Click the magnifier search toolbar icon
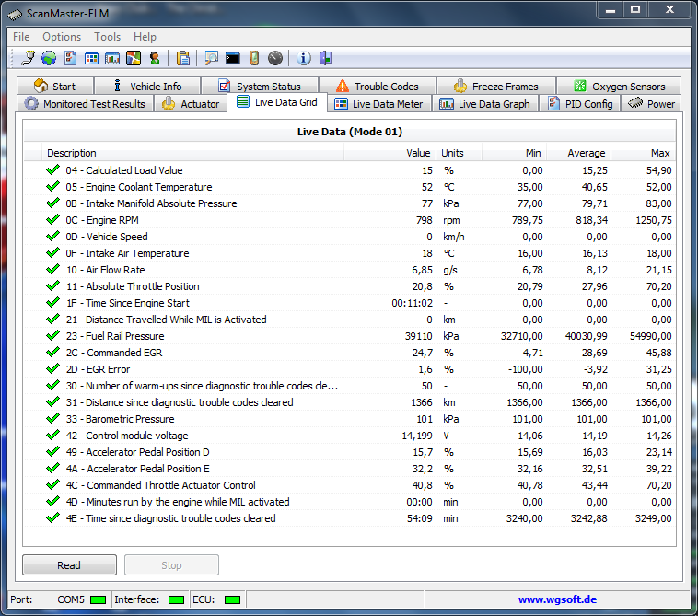Viewport: 698px width, 616px height. [x=212, y=58]
